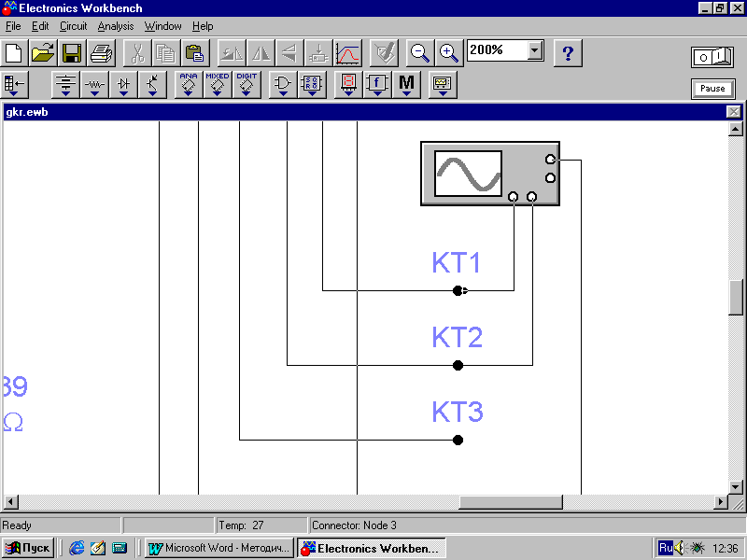The width and height of the screenshot is (747, 560).
Task: Click the Pause simulation button
Action: (712, 89)
